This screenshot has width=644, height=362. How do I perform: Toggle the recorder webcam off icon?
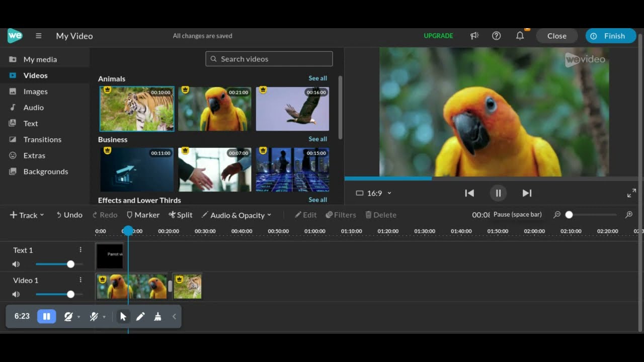click(x=68, y=316)
